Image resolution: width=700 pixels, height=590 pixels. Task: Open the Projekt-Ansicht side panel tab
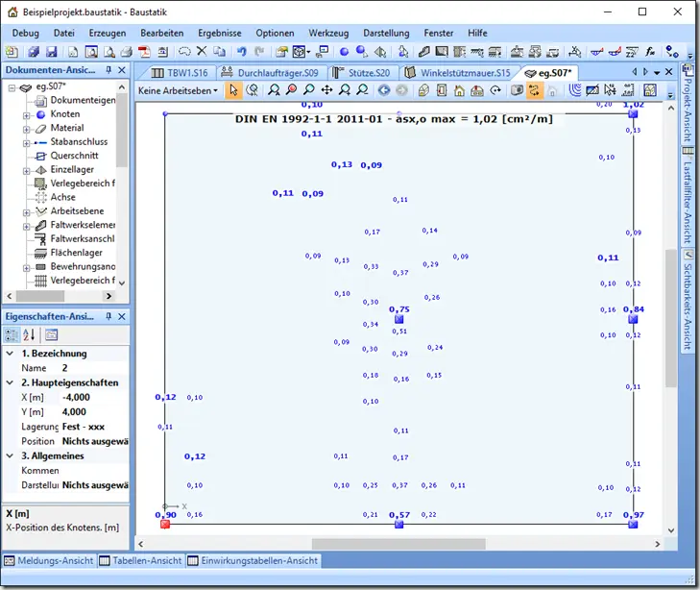pyautogui.click(x=688, y=104)
